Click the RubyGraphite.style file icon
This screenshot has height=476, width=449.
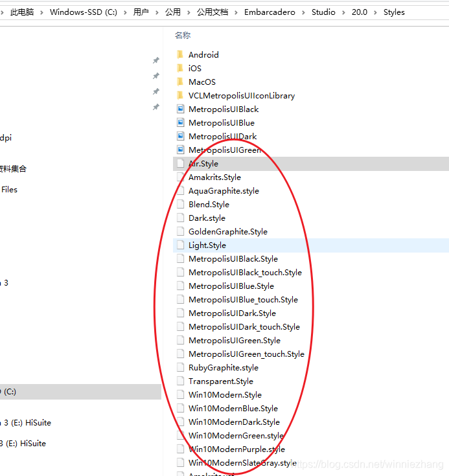(181, 368)
